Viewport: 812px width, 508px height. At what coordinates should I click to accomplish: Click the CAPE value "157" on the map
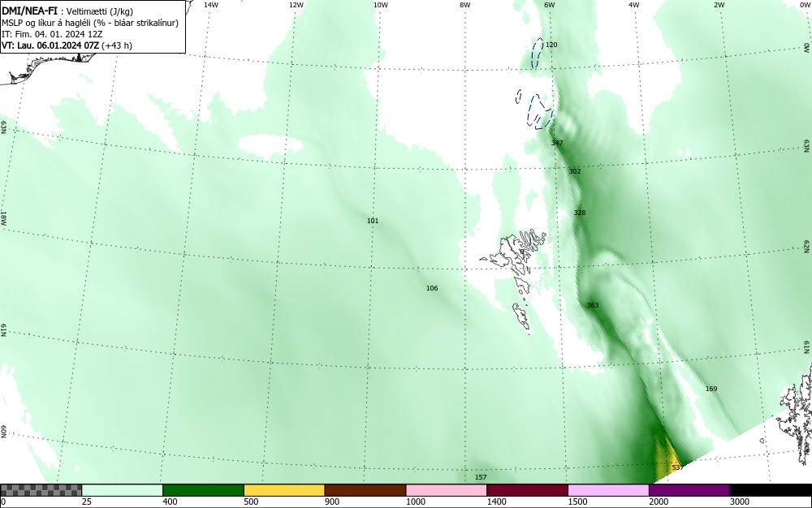pos(481,477)
